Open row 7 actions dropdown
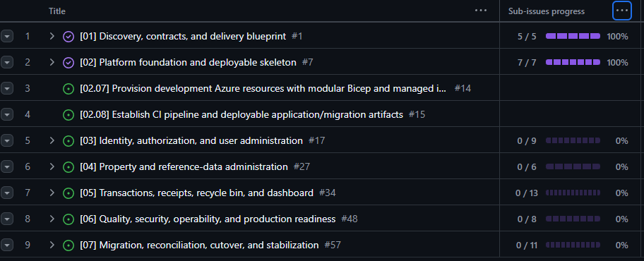Image resolution: width=644 pixels, height=261 pixels. point(7,193)
